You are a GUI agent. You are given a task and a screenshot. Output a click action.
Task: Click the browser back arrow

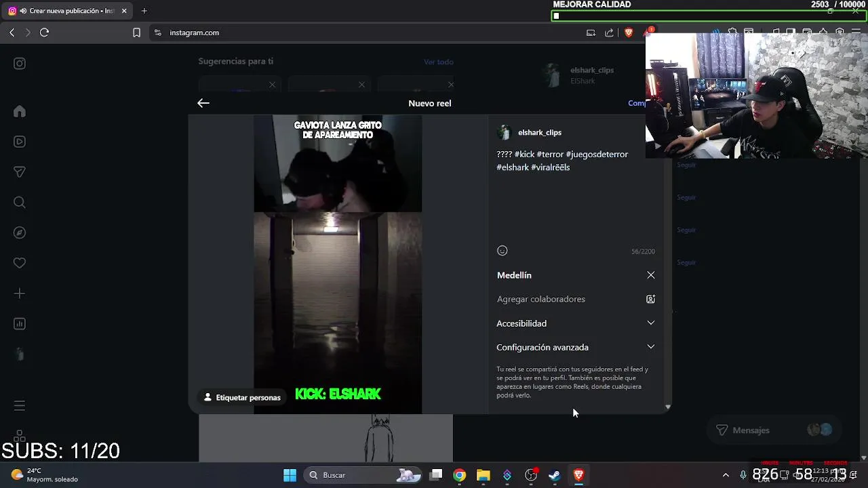[x=12, y=33]
